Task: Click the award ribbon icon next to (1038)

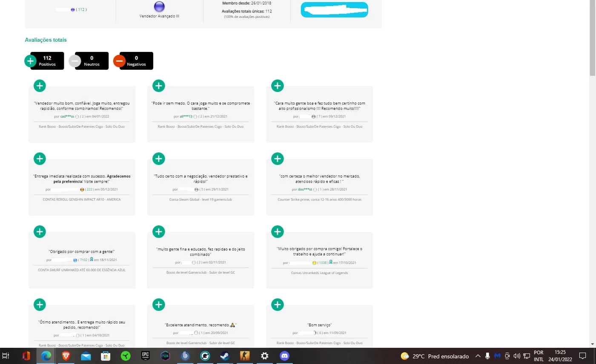Action: pyautogui.click(x=331, y=262)
